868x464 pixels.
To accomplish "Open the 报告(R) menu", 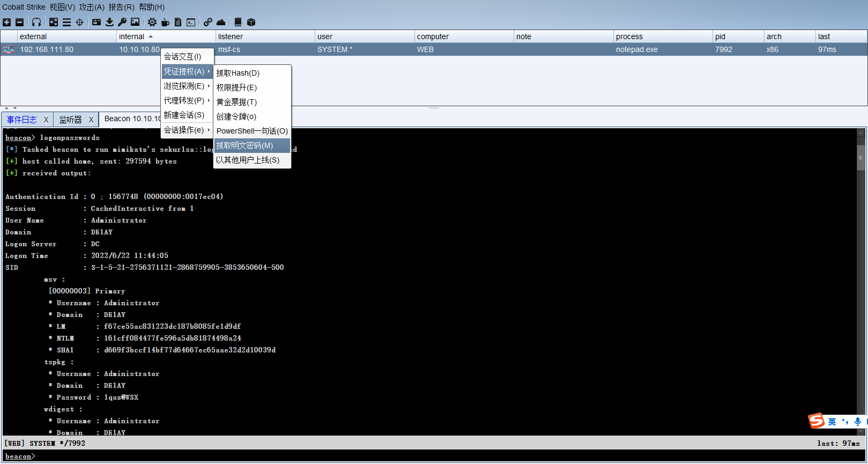I will [121, 7].
